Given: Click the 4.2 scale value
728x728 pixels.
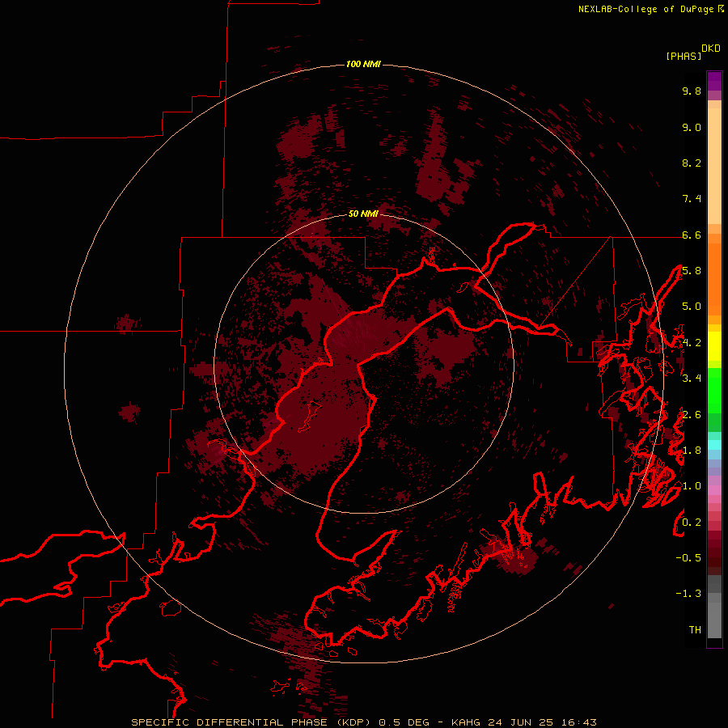Looking at the screenshot, I should click(692, 343).
